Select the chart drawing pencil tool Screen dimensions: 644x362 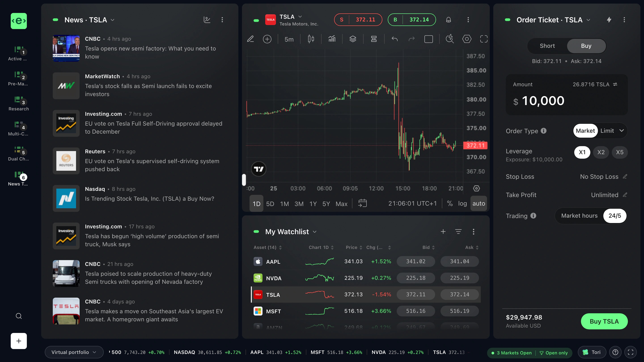[250, 39]
